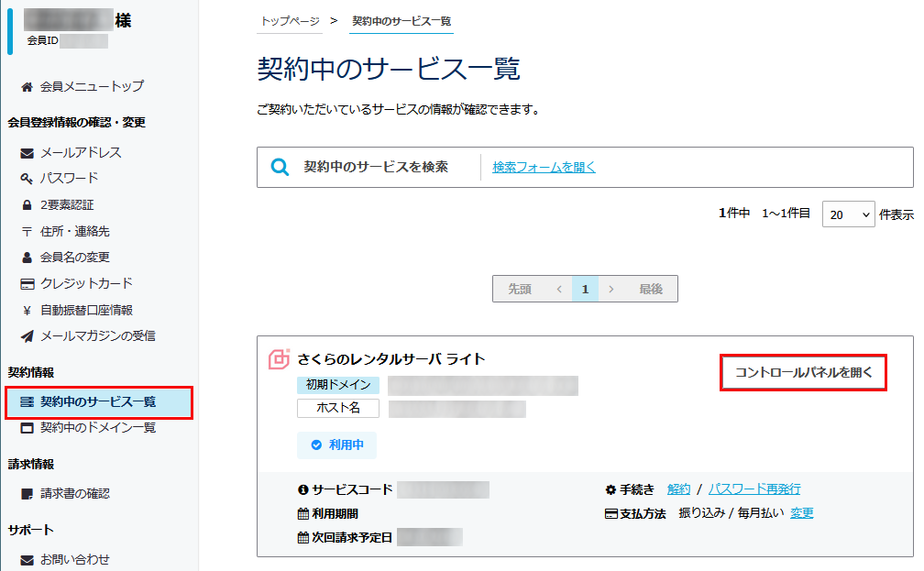Open the 20件表示 page size dropdown

(x=849, y=214)
